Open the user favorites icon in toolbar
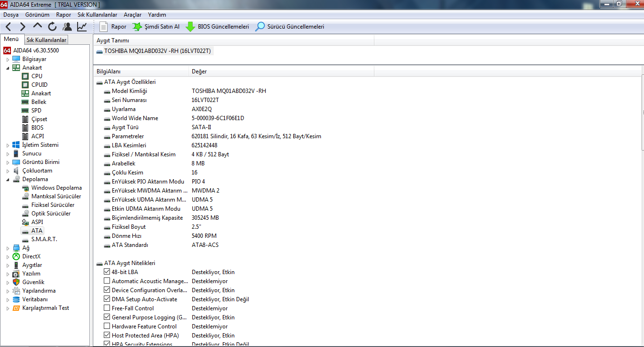644x347 pixels. click(x=67, y=27)
